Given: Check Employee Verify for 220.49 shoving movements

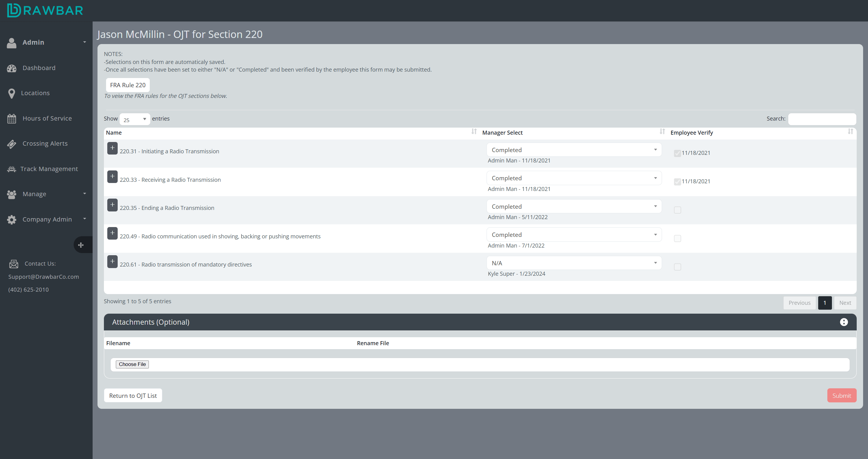Looking at the screenshot, I should (x=678, y=238).
